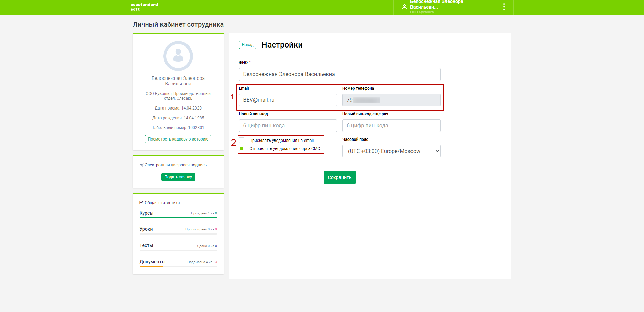
Task: Open the Курсы statistics entry
Action: pyautogui.click(x=146, y=213)
